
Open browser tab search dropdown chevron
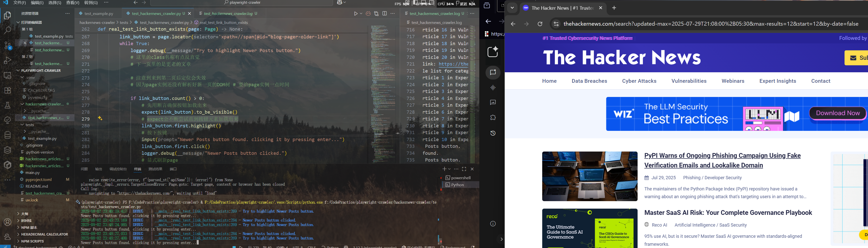point(512,8)
